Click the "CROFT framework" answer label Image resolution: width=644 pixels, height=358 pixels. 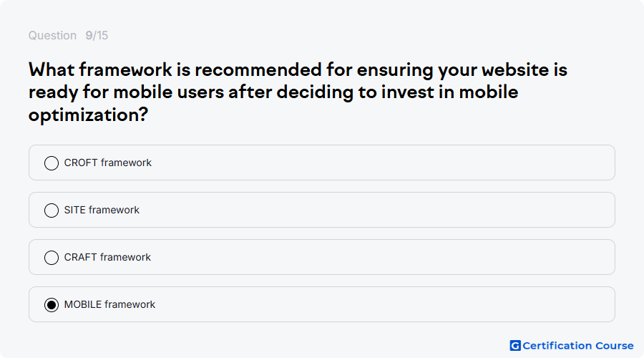(107, 163)
